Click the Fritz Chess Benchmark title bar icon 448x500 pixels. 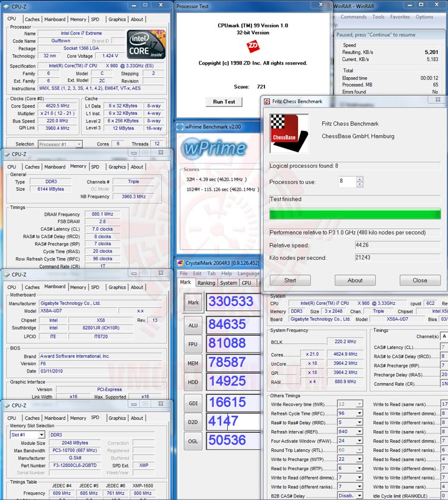266,101
